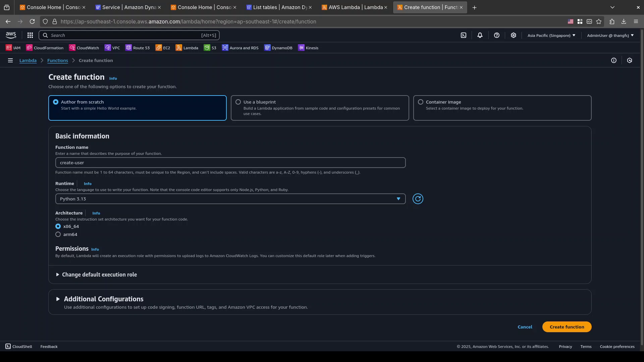Click the Create function button
The image size is (644, 362).
567,327
